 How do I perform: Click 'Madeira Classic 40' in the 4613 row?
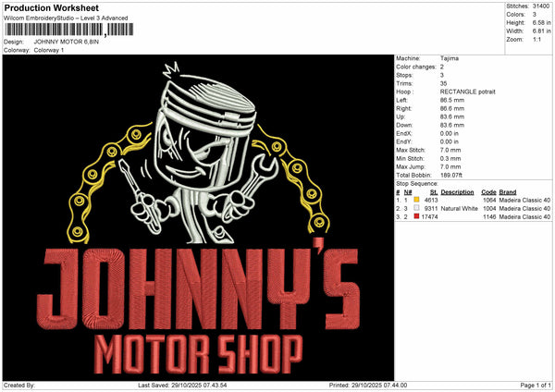(x=524, y=201)
